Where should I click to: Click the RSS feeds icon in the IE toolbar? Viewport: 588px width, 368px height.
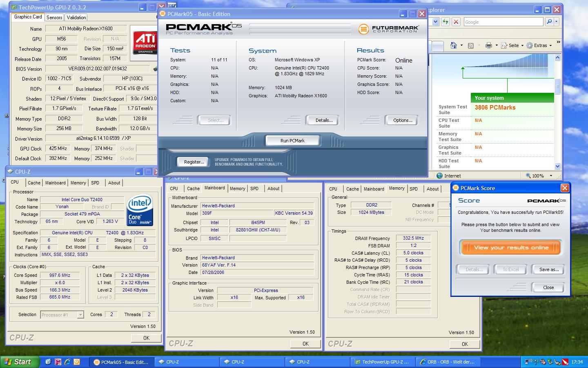(x=471, y=45)
